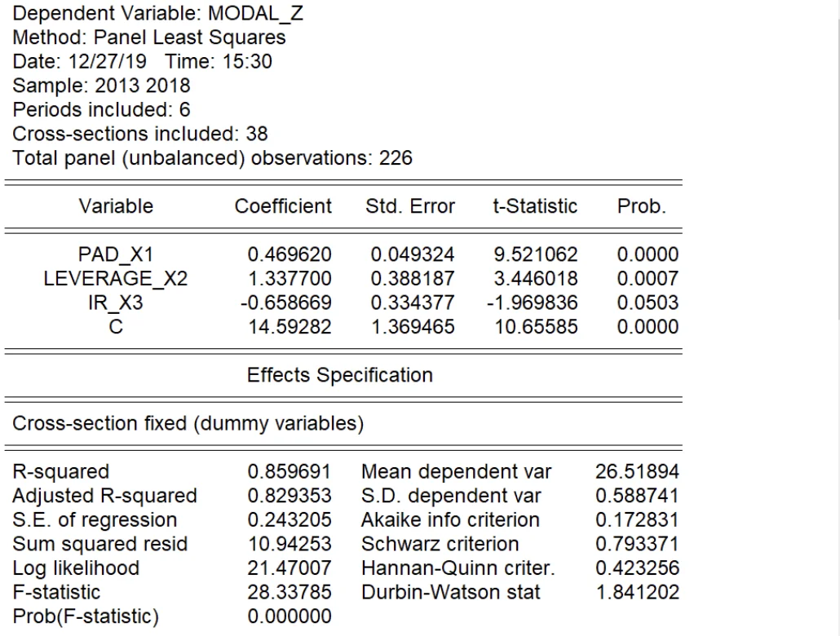Click the Prob. column header

tap(641, 206)
